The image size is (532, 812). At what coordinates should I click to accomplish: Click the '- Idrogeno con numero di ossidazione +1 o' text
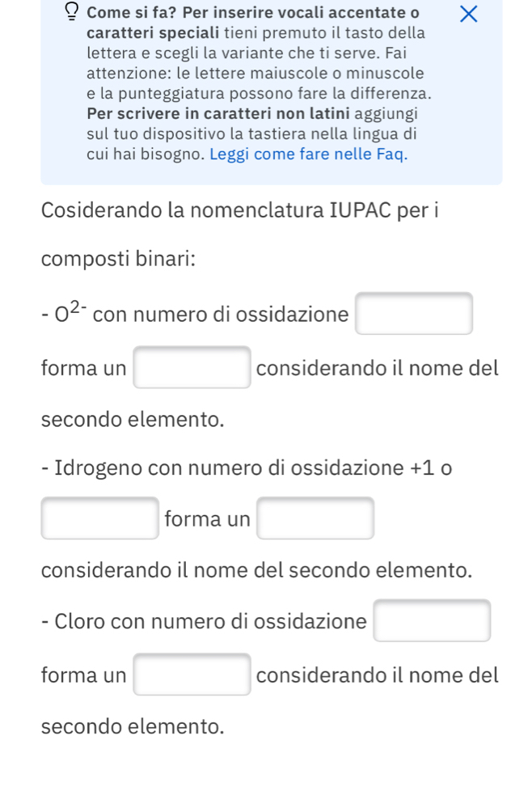[x=247, y=467]
